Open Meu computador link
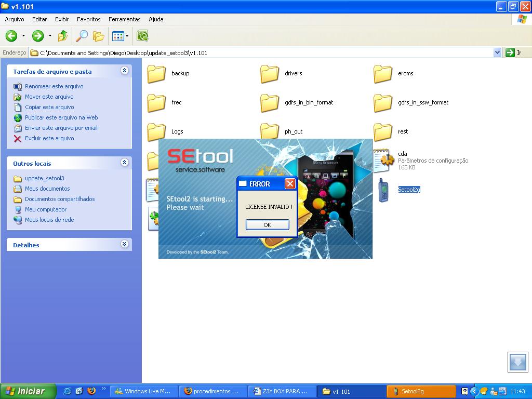The height and width of the screenshot is (399, 532). pyautogui.click(x=46, y=210)
